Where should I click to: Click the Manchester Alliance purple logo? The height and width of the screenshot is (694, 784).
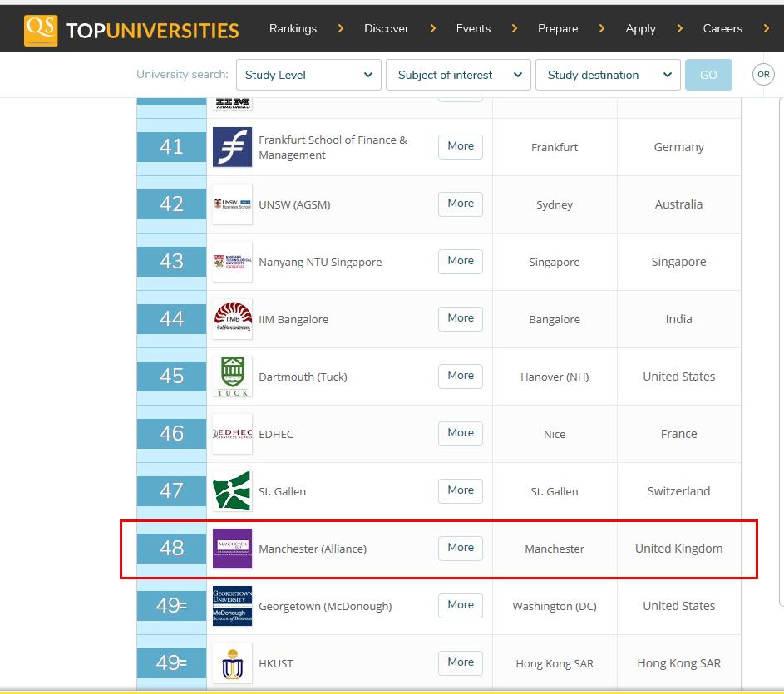click(233, 549)
